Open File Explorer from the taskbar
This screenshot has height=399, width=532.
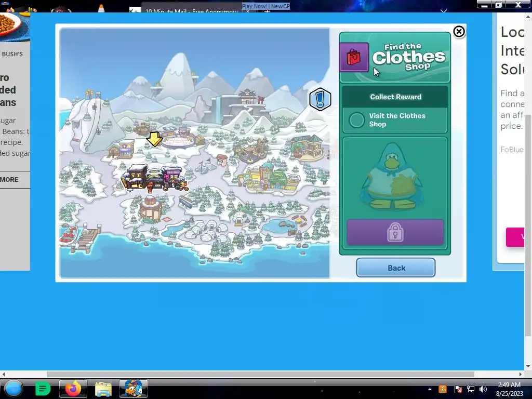point(103,389)
